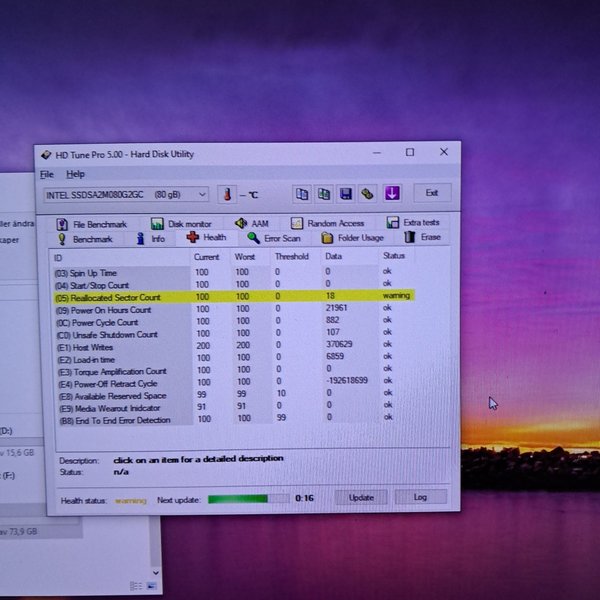This screenshot has height=600, width=600.
Task: Click the Update button
Action: tap(361, 497)
